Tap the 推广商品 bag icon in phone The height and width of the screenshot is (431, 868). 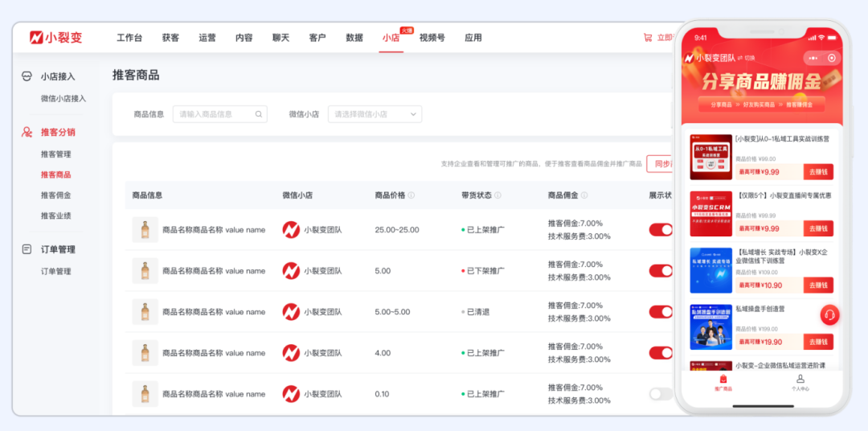coord(723,379)
